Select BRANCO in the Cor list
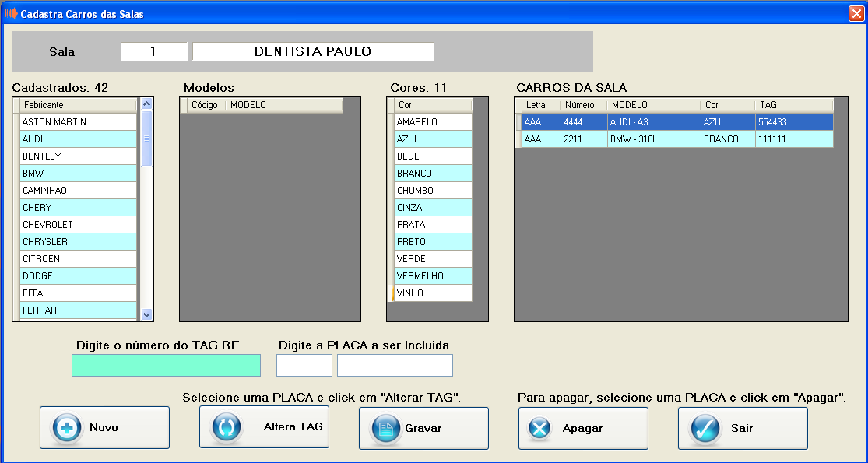 (433, 174)
